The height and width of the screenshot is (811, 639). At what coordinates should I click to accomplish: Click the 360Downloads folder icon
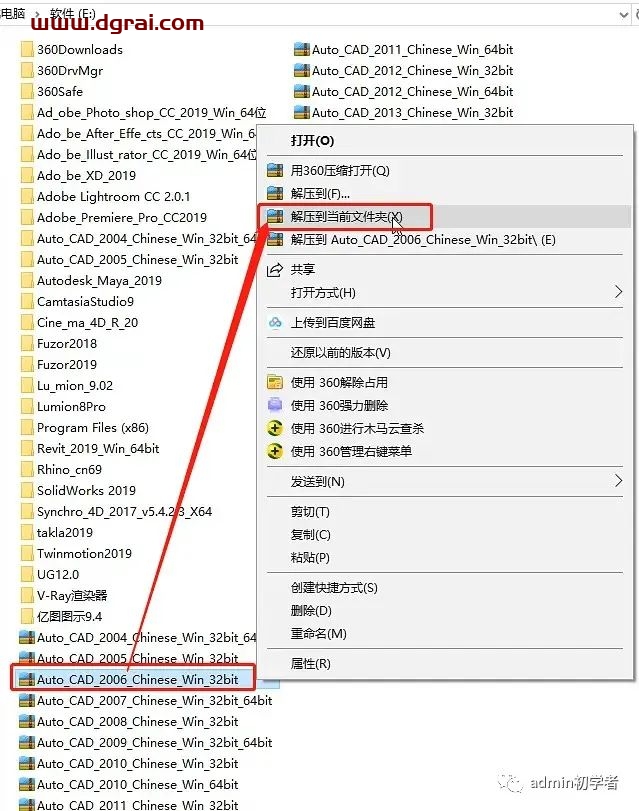pyautogui.click(x=26, y=50)
